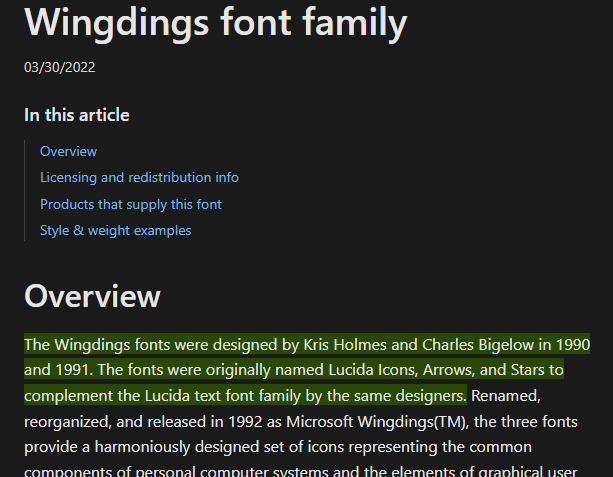Click the 'In this article' heading
This screenshot has height=477, width=613.
coord(77,115)
